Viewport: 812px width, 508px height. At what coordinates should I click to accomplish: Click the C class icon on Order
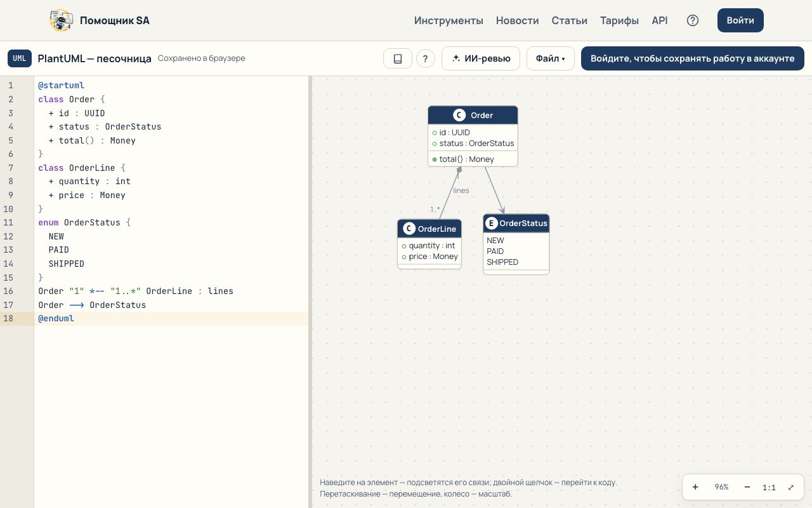tap(459, 115)
